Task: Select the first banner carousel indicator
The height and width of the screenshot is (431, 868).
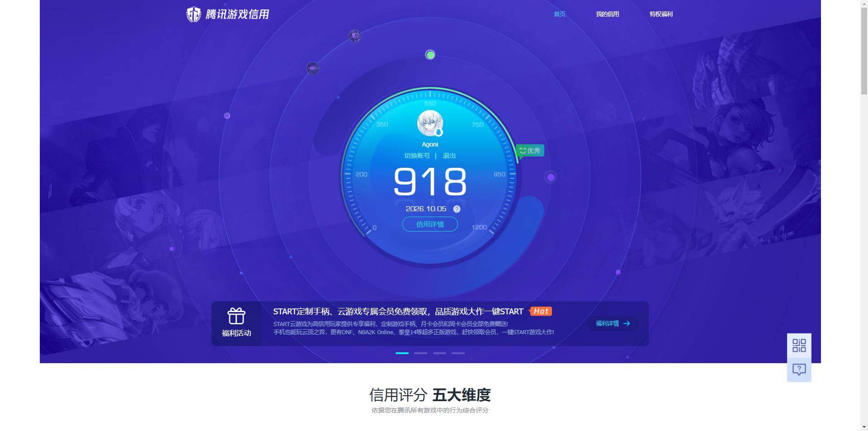Action: 402,353
